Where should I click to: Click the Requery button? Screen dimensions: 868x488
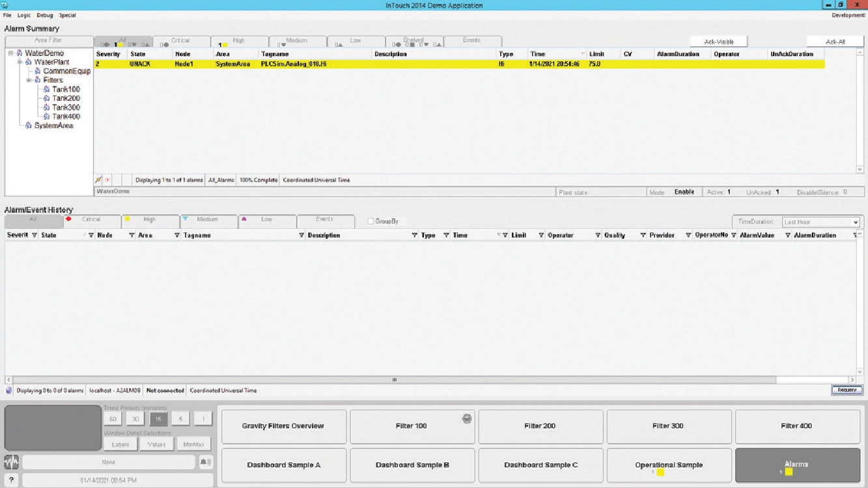(x=847, y=390)
